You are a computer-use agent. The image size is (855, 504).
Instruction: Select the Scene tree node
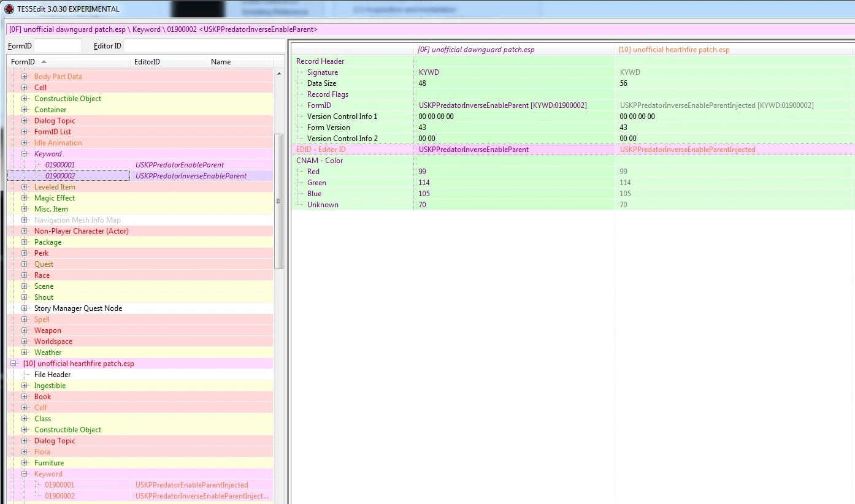(44, 286)
